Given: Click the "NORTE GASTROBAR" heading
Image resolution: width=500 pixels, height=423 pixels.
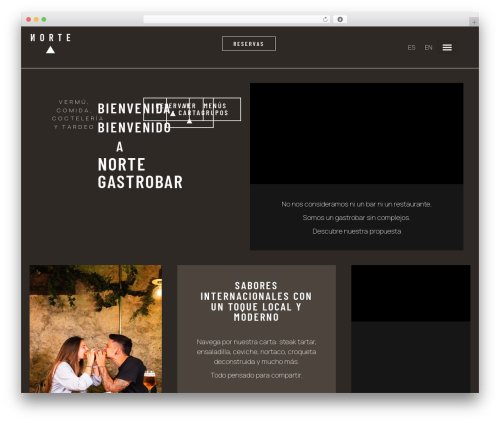Looking at the screenshot, I should pos(140,173).
